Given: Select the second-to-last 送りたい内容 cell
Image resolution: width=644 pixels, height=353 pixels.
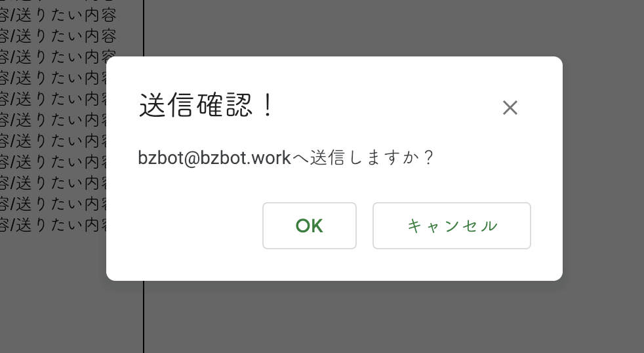Looking at the screenshot, I should click(53, 204).
